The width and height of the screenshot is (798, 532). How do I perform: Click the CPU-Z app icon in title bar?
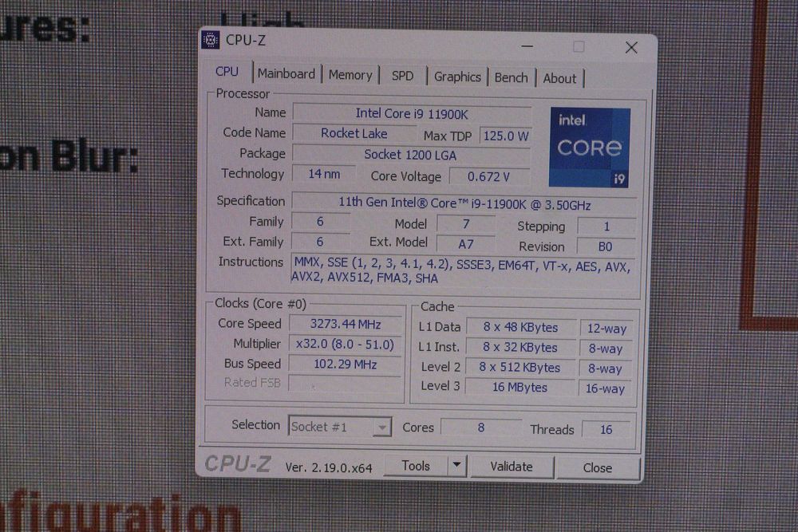(210, 40)
